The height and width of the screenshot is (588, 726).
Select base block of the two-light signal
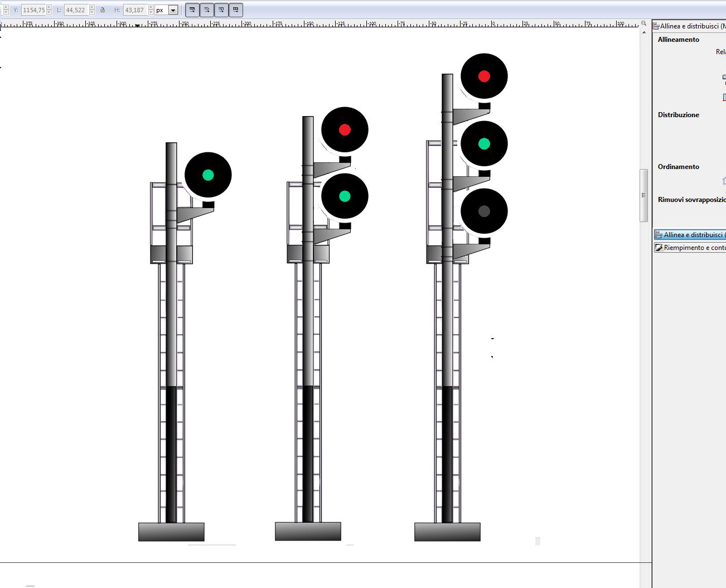pyautogui.click(x=308, y=531)
